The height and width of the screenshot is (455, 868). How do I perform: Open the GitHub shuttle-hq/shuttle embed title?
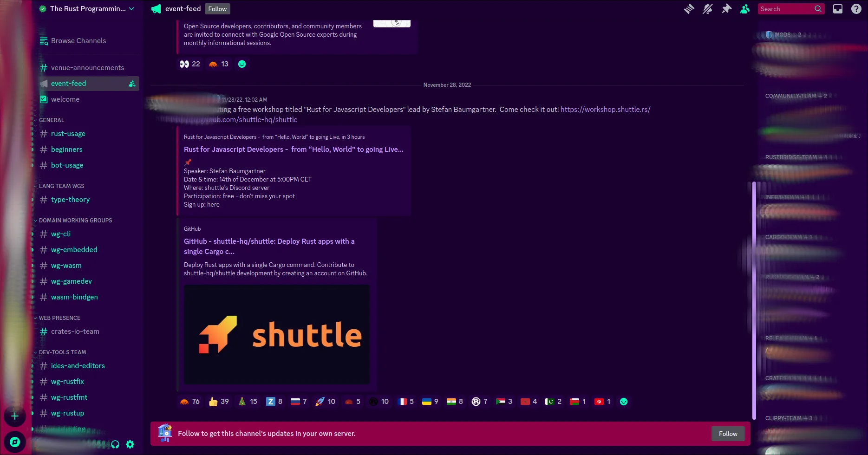pos(269,247)
